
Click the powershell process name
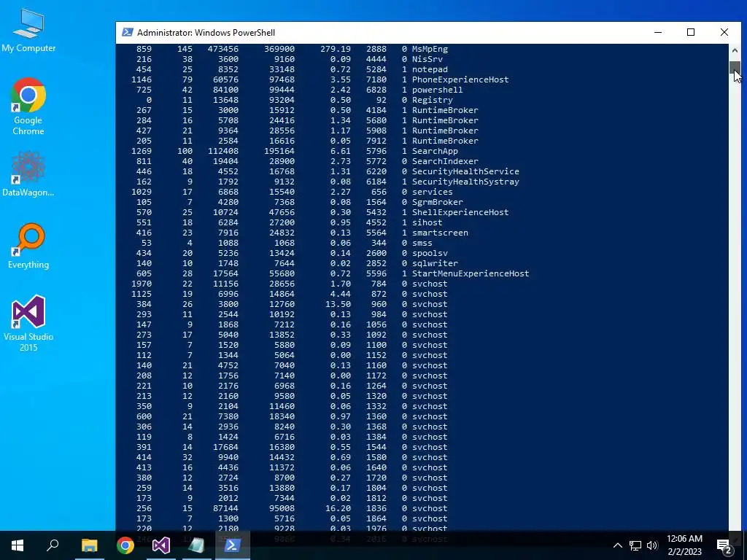coord(438,90)
